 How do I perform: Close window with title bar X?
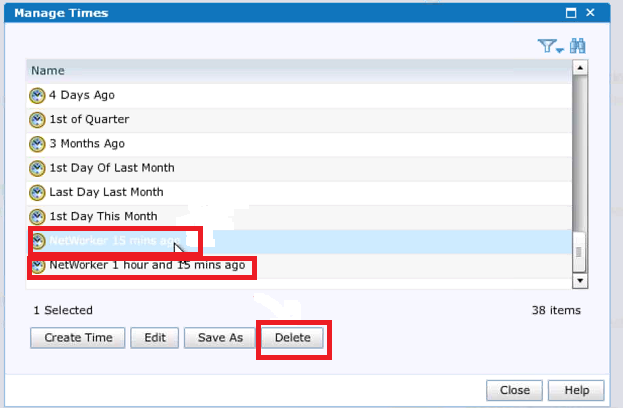point(590,13)
